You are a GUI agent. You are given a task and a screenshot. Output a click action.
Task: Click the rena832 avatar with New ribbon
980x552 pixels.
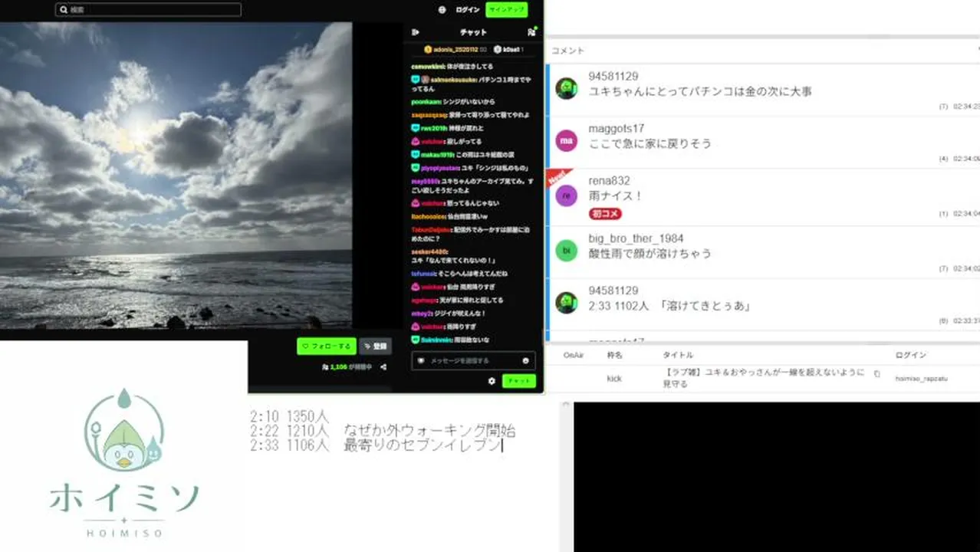click(566, 195)
